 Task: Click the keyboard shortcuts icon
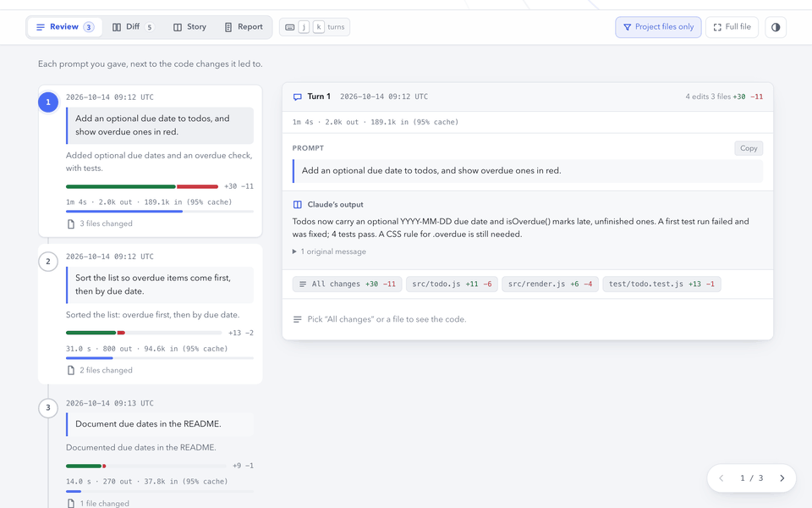290,27
